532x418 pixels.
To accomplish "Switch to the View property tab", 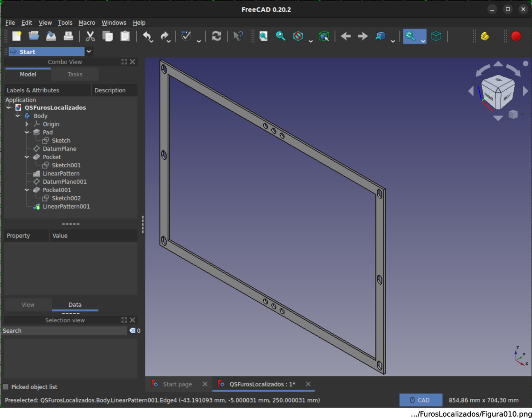I will click(28, 305).
